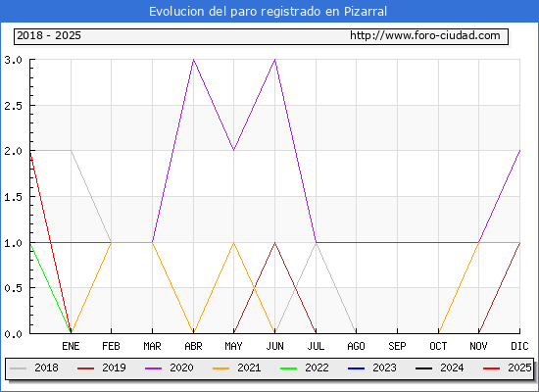The image size is (539, 392).
Task: Click the green 2022 legend color line
Action: 289,368
